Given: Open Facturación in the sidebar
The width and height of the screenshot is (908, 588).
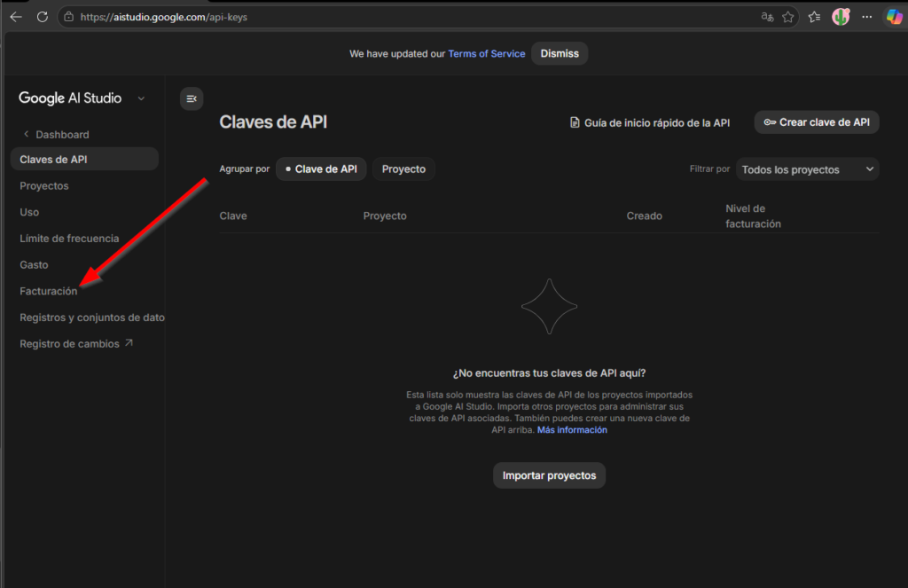Looking at the screenshot, I should click(49, 291).
